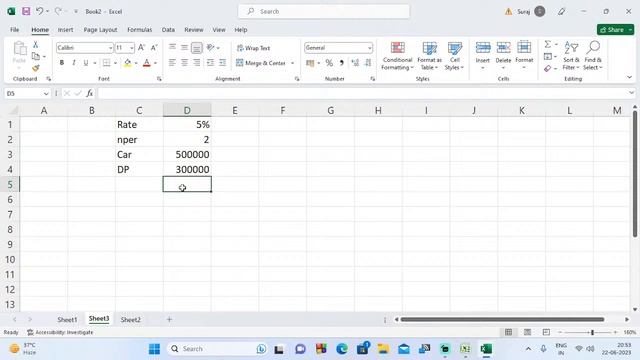640x360 pixels.
Task: Decrease font size with the small A icon
Action: point(154,48)
